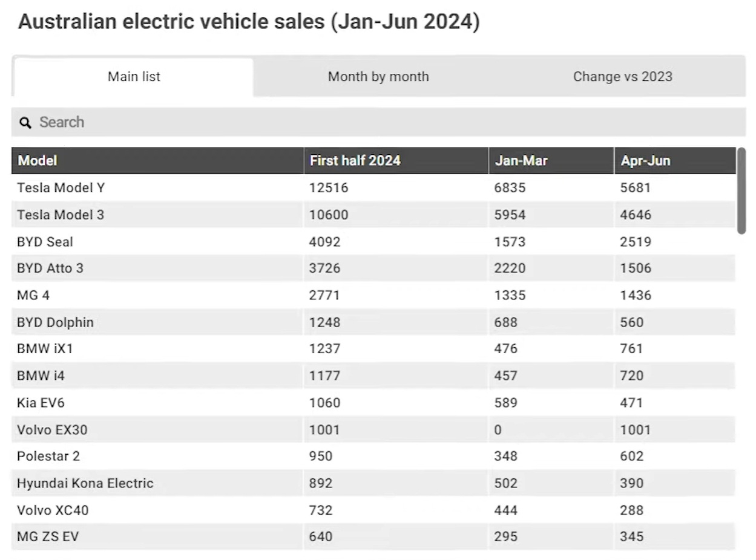The image size is (756, 560).
Task: Click the table's vertical scrollbar thumb
Action: [x=741, y=190]
